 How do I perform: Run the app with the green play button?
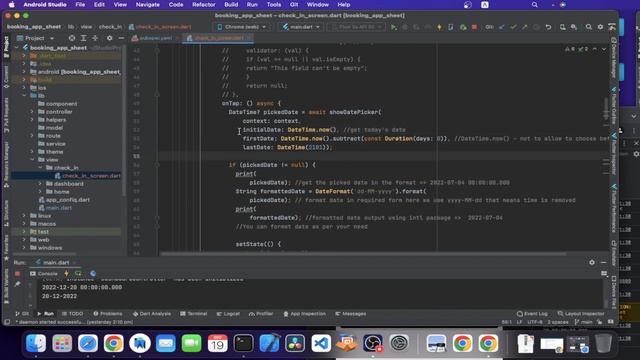point(393,27)
